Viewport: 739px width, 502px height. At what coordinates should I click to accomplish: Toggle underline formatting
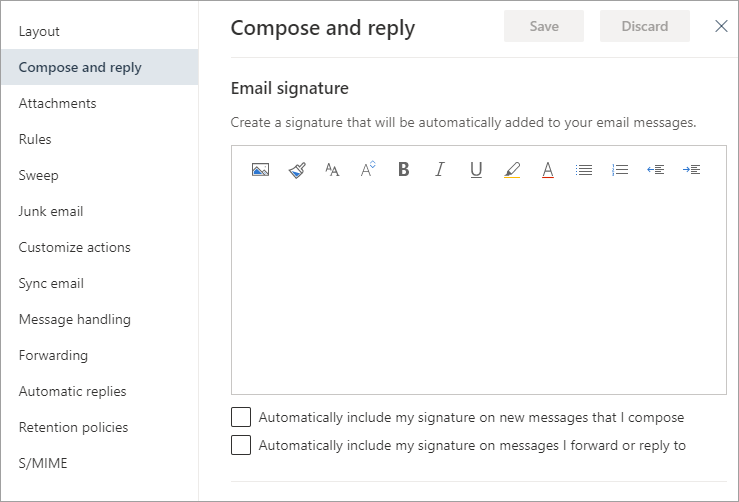click(476, 170)
